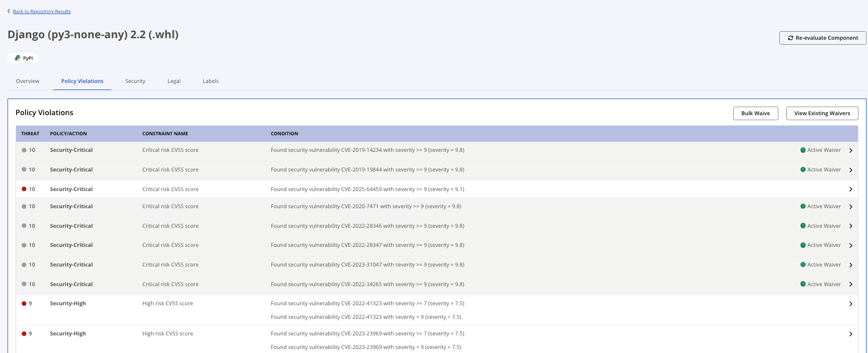Click condition CVE-2023-23969 with severity >= 7

click(x=368, y=333)
